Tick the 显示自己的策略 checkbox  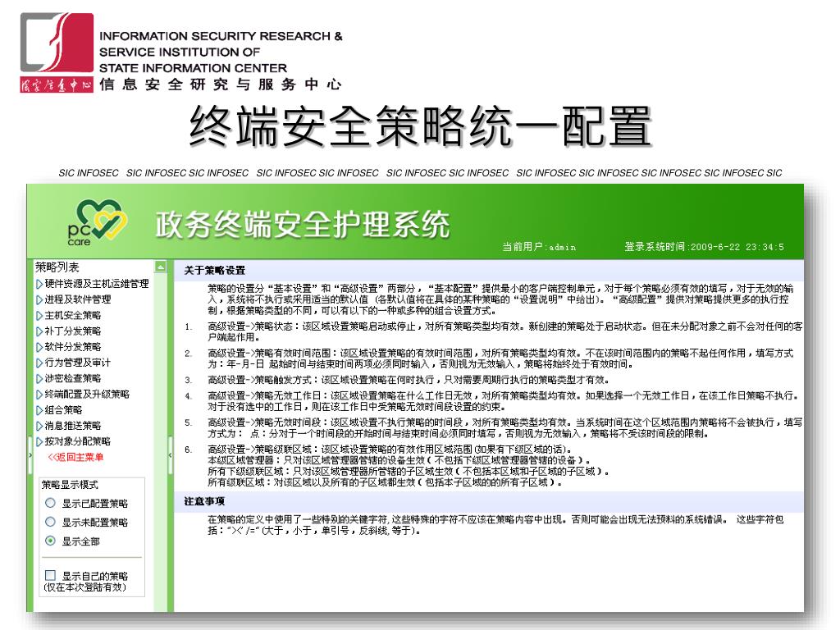pos(50,575)
